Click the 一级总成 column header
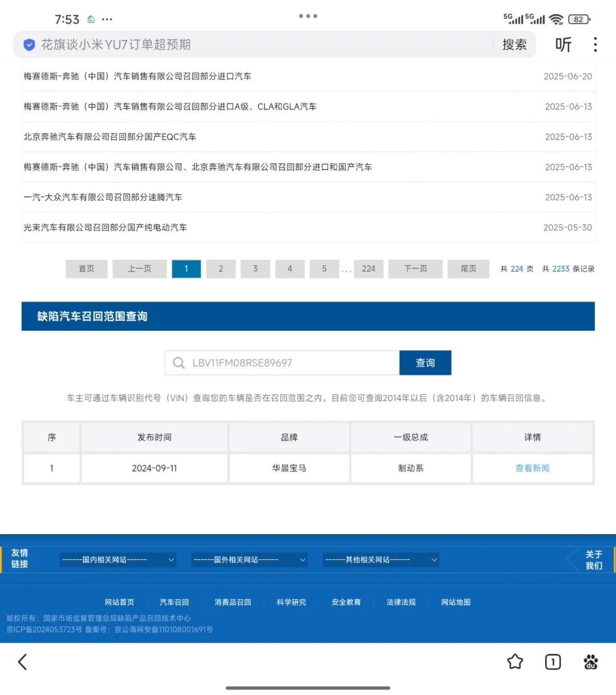 [411, 438]
